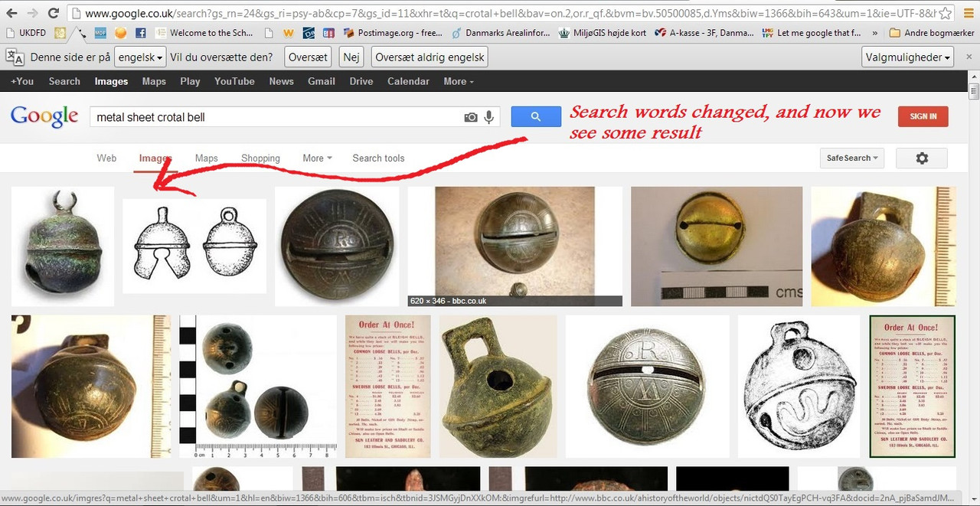The width and height of the screenshot is (980, 506).
Task: Open the brass bell with cms scale thumbnail
Action: [x=717, y=246]
